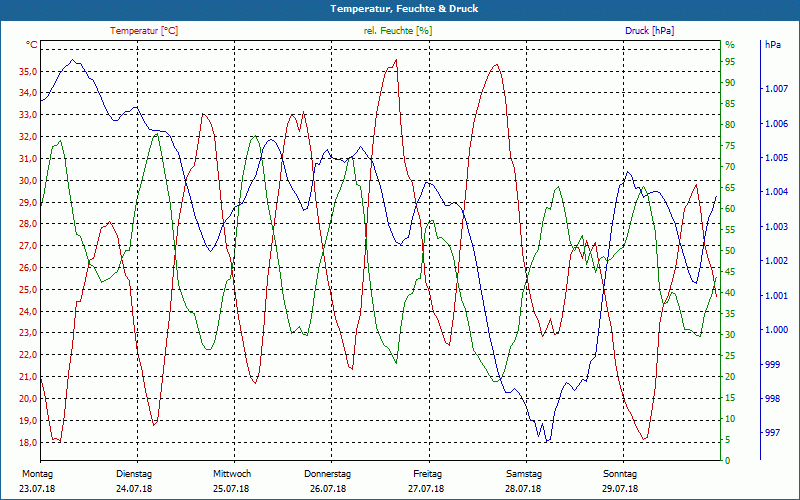Click temperature axis value '19,0'
The height and width of the screenshot is (500, 800).
pos(28,421)
